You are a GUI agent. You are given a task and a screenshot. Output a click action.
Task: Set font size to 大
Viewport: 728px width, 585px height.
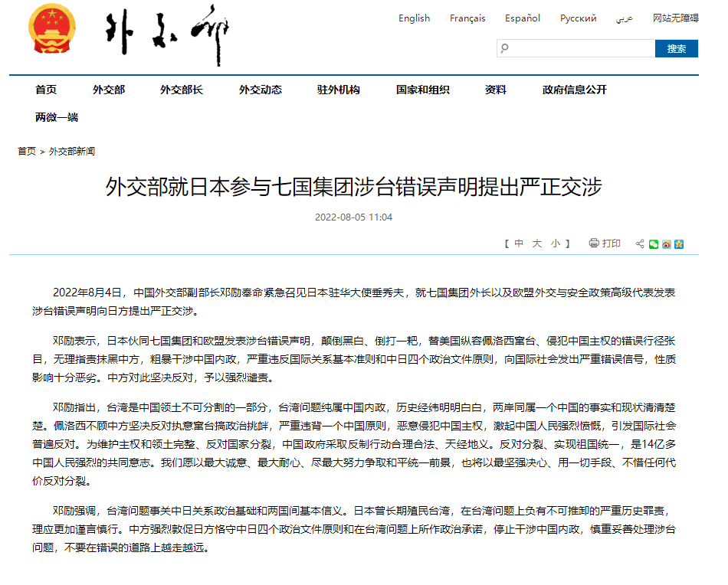click(537, 243)
